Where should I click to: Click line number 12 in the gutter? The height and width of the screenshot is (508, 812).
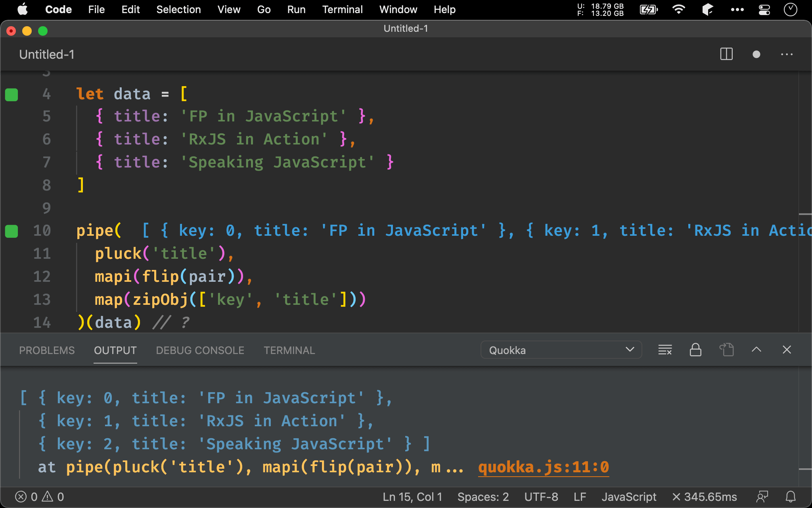click(42, 276)
